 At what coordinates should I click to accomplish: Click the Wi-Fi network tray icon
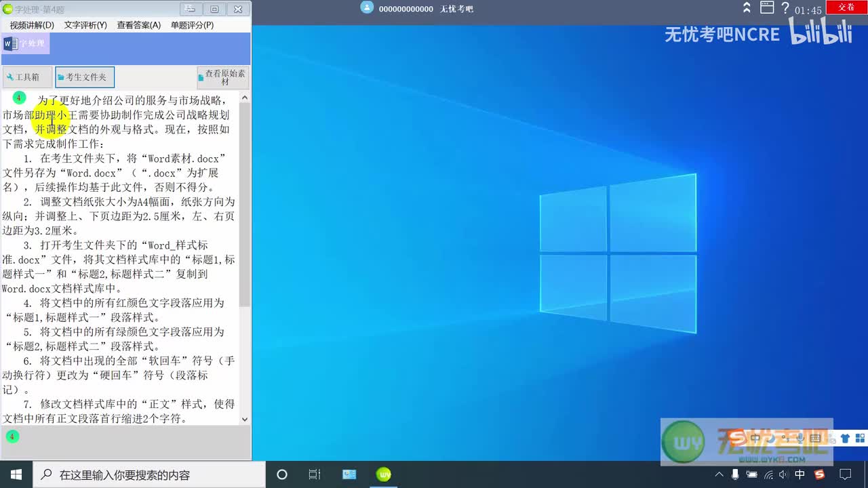click(x=769, y=474)
